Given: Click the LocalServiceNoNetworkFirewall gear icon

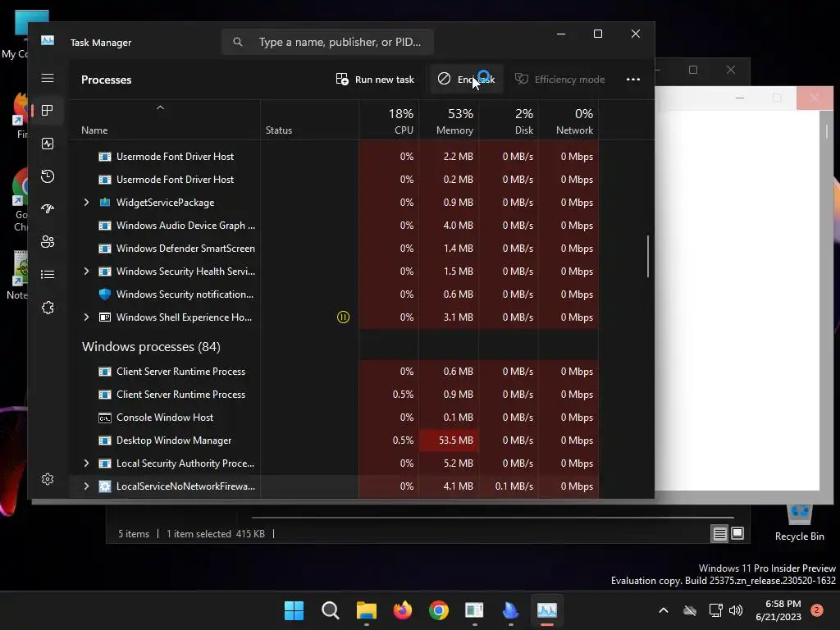Looking at the screenshot, I should coord(105,486).
